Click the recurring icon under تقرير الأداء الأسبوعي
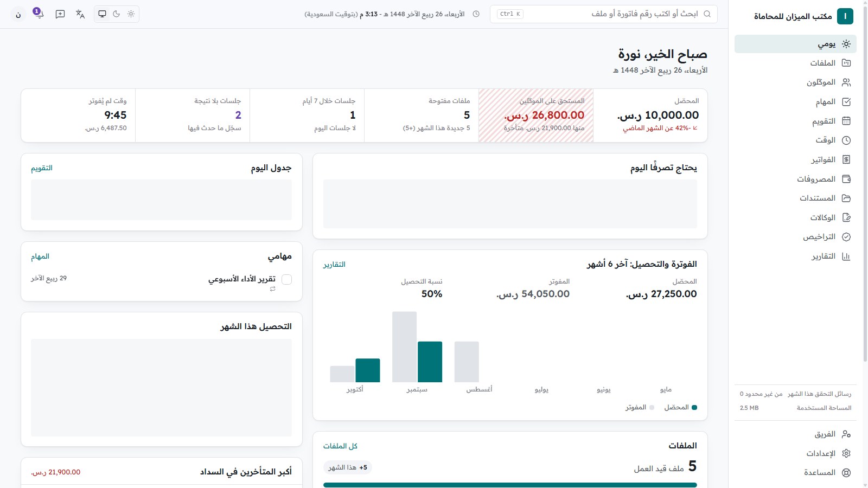This screenshot has height=488, width=868. tap(273, 289)
